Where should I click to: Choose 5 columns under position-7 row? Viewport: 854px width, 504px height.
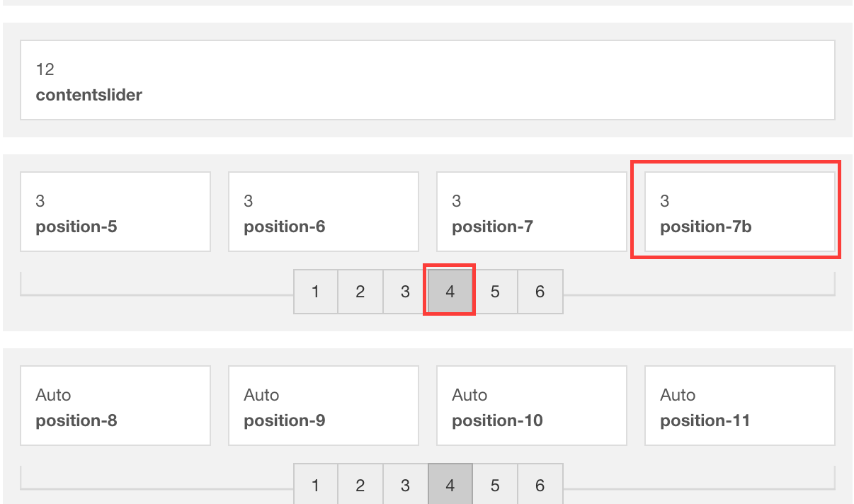[495, 291]
